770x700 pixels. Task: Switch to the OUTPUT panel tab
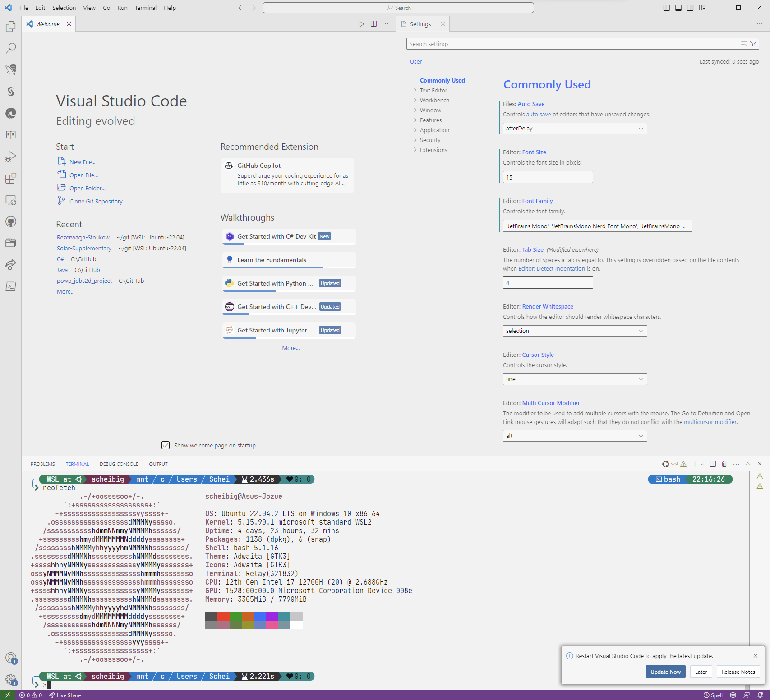coord(158,464)
